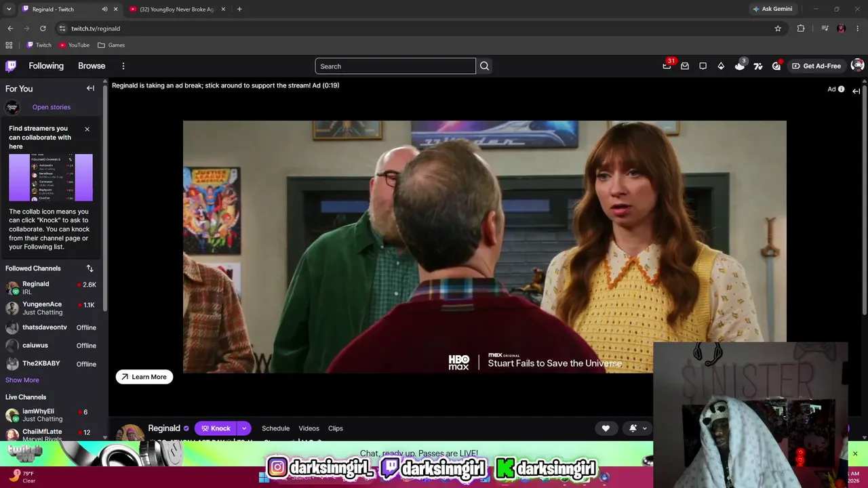Expand Show More followed channels
Image resolution: width=868 pixels, height=488 pixels.
pos(22,380)
